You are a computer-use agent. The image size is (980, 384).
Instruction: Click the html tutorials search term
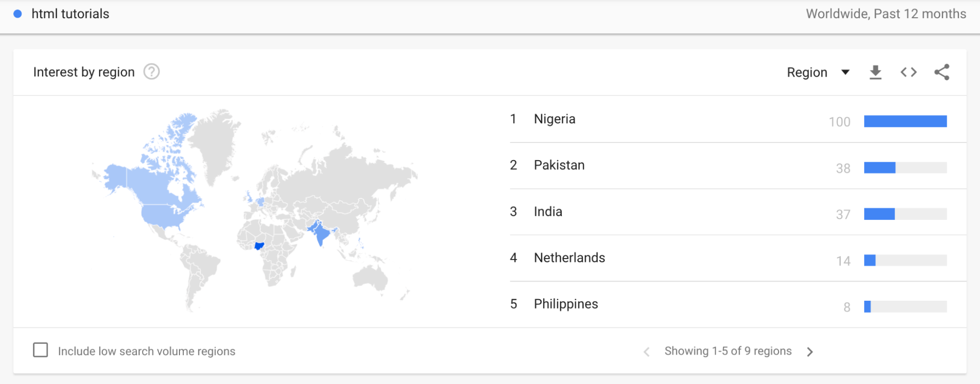point(70,13)
